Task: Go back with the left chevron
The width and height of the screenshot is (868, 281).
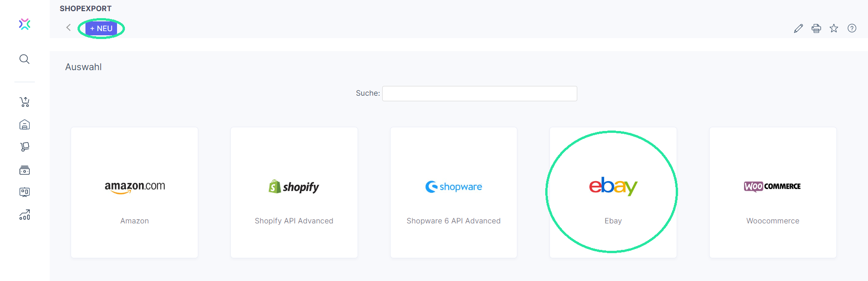Action: coord(68,28)
